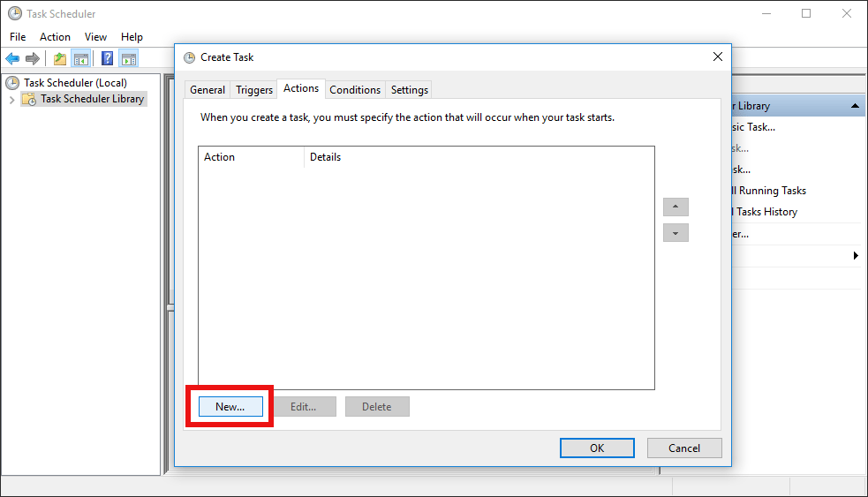The image size is (868, 497).
Task: Switch to the General tab
Action: coord(207,90)
